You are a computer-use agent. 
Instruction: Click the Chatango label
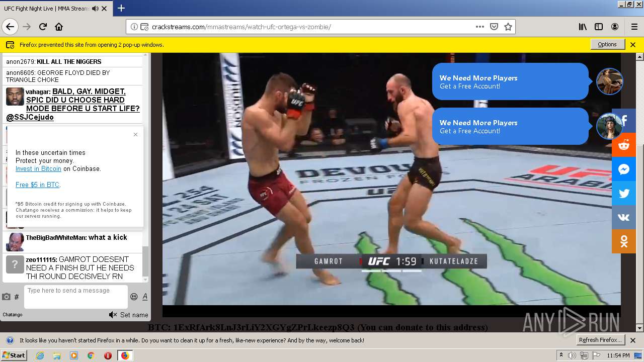[13, 315]
